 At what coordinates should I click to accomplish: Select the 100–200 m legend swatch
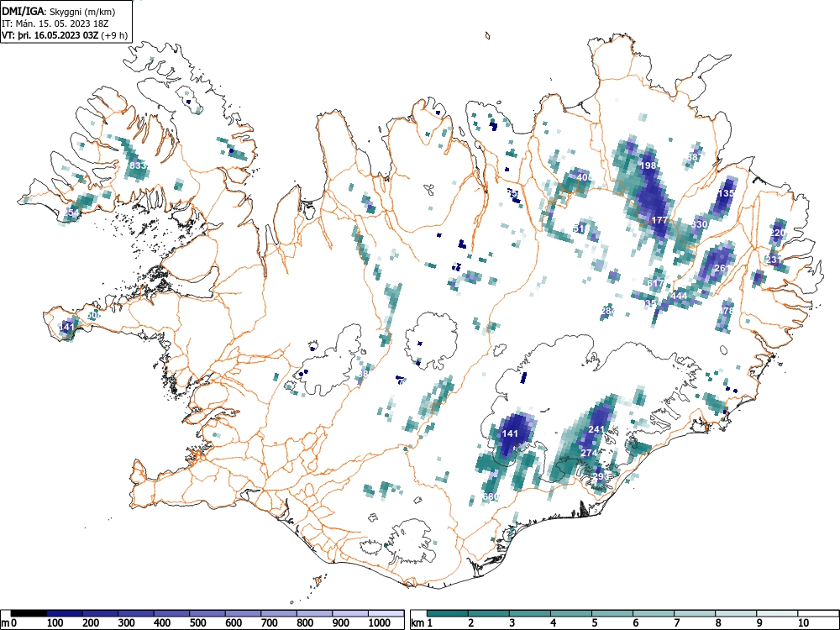(65, 613)
